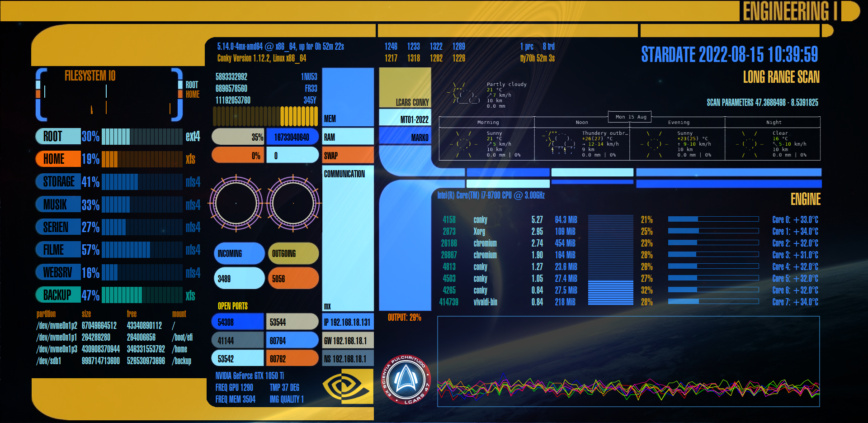Select the Morning sunny weather icon

(x=463, y=144)
